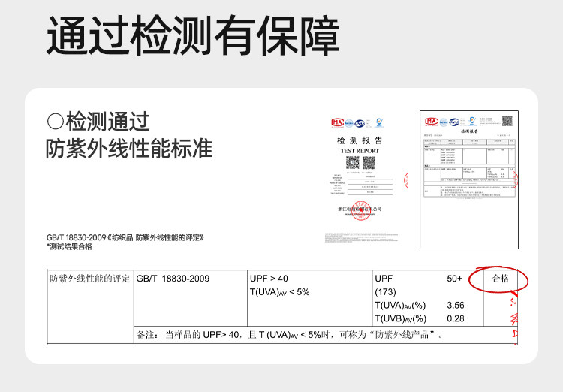Click the circle bullet before 检测通过
The width and height of the screenshot is (563, 392).
tap(54, 121)
